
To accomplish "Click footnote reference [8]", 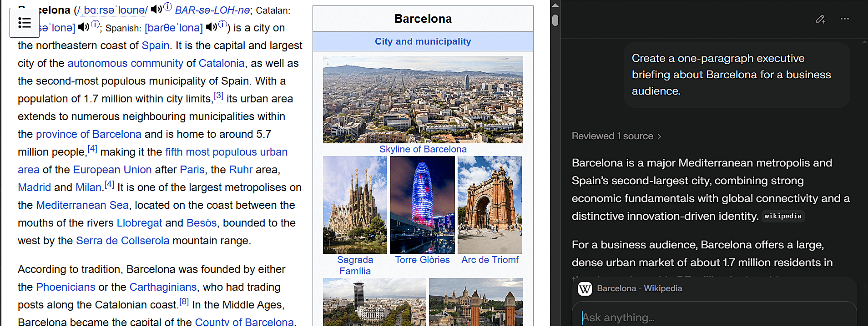I will point(184,302).
